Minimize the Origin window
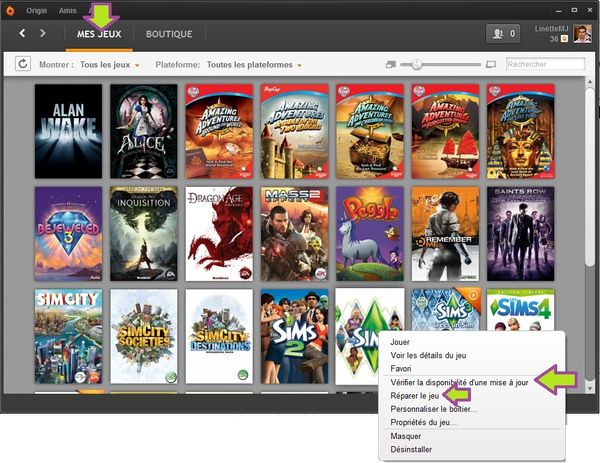This screenshot has height=463, width=600. coord(559,11)
